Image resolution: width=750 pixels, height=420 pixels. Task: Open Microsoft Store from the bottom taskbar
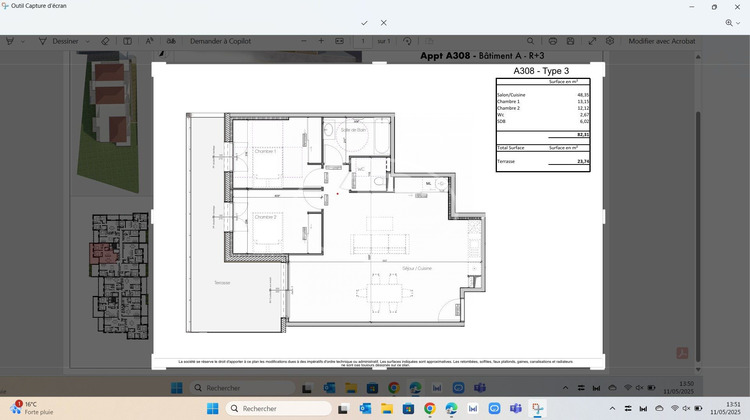[408, 408]
